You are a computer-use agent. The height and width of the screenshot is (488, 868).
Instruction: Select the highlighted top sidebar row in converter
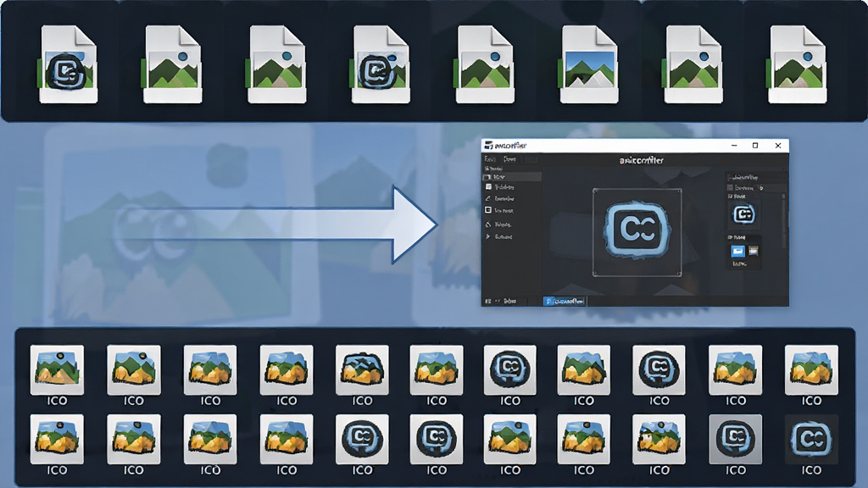511,177
